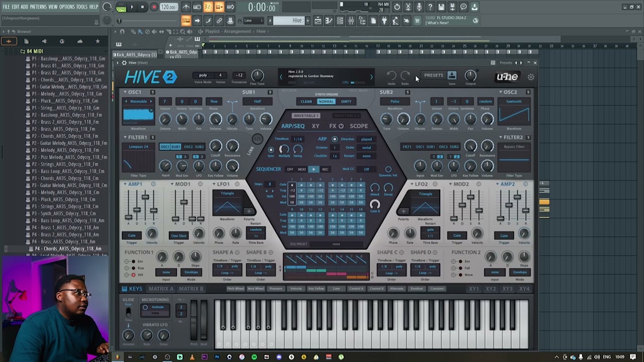This screenshot has height=362, width=644.
Task: Open the PRESETS browser in Hive
Action: point(433,75)
